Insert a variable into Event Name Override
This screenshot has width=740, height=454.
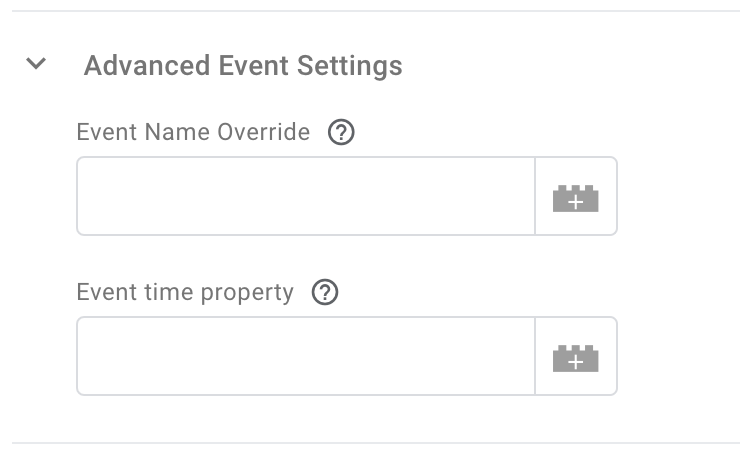[x=576, y=197]
